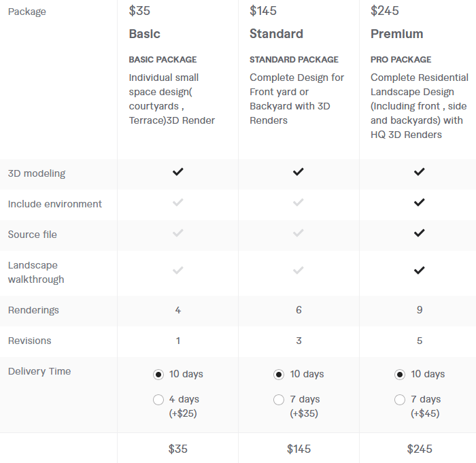Click greyed Landscape walkthrough checkmark under Standard
The height and width of the screenshot is (463, 476).
[299, 270]
